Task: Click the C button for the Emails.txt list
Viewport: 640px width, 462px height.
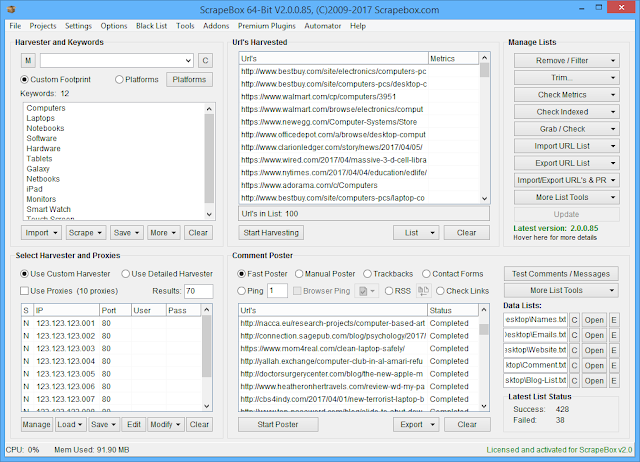Action: coord(574,335)
